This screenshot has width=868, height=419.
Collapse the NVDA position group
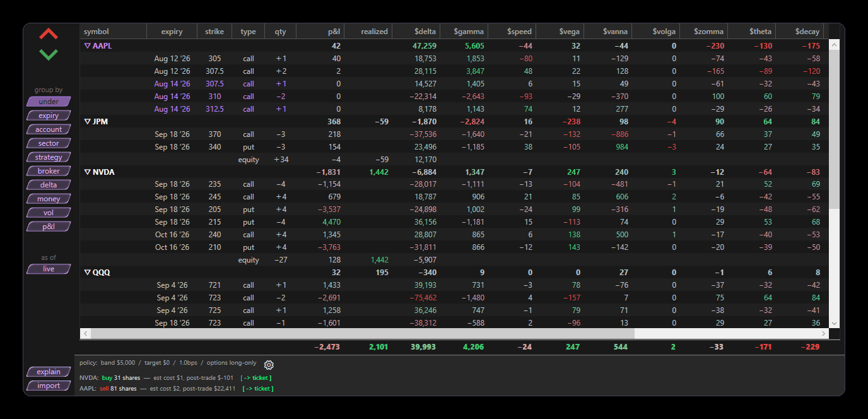click(87, 172)
